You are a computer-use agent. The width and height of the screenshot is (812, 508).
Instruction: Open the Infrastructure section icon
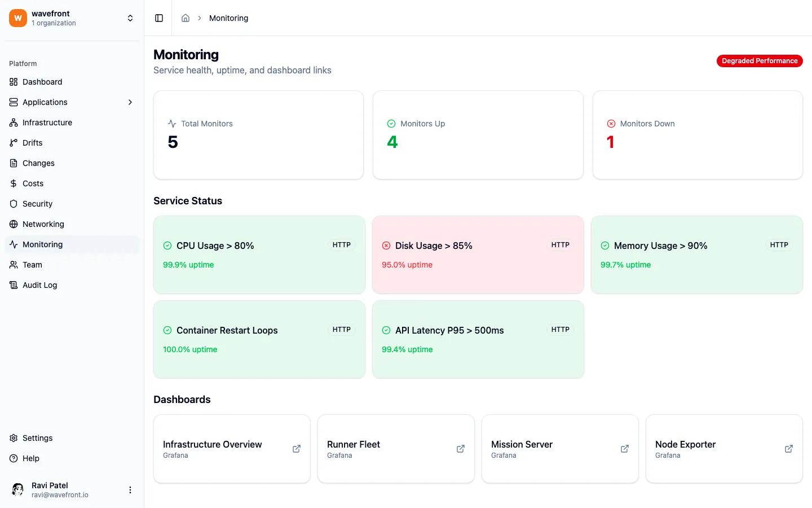12,122
